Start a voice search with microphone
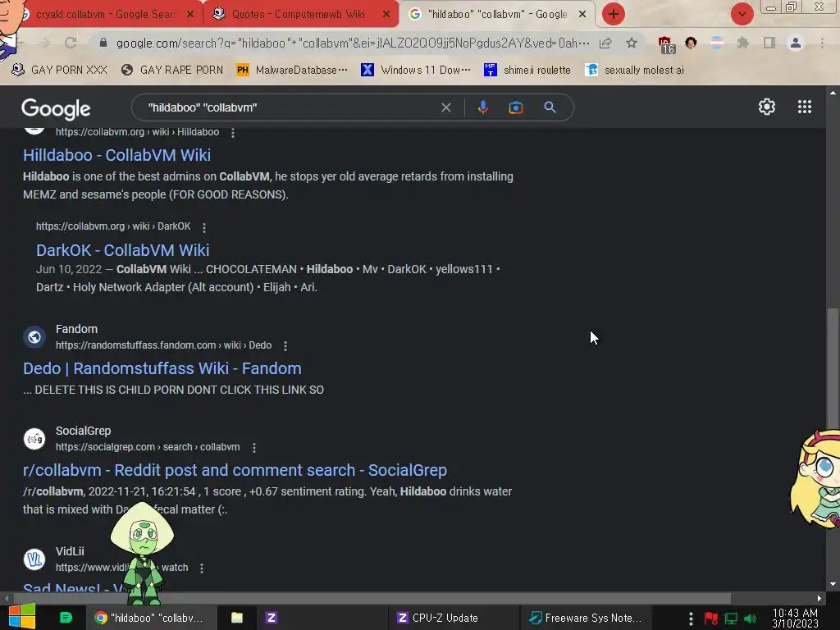Viewport: 840px width, 630px height. click(482, 107)
